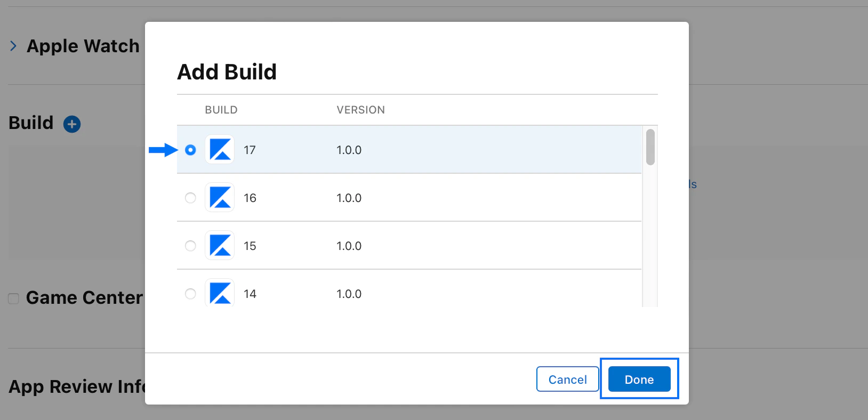Screen dimensions: 868x420
Task: Click the blue plus icon next to Build
Action: point(72,124)
